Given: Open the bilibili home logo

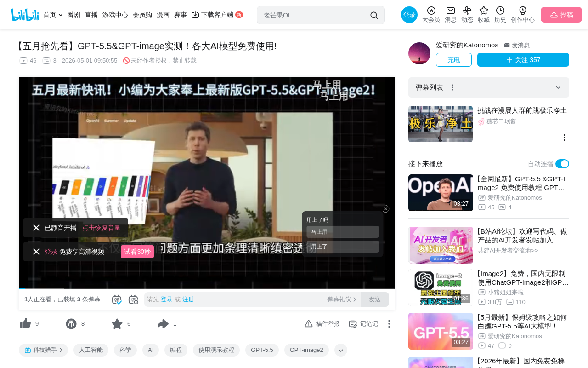Looking at the screenshot, I should [25, 15].
